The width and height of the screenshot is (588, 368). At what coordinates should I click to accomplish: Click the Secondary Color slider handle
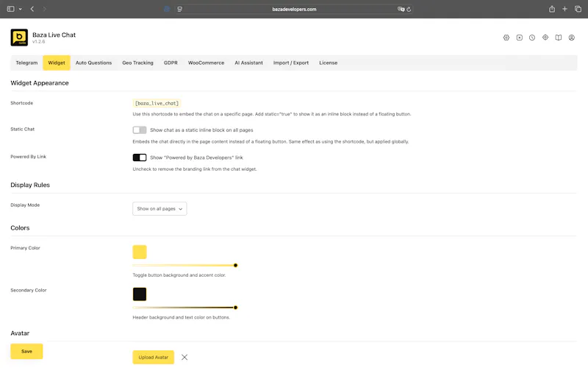pos(235,308)
